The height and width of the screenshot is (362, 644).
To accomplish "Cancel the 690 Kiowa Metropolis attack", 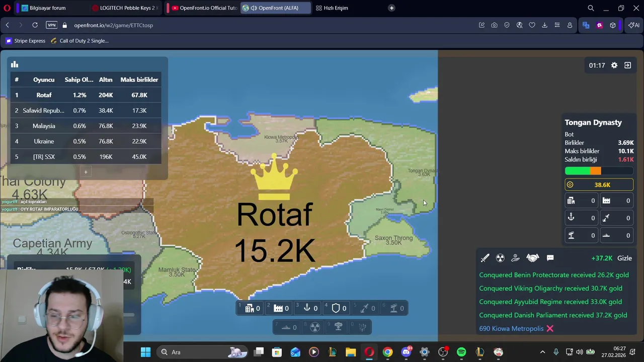I will [550, 329].
